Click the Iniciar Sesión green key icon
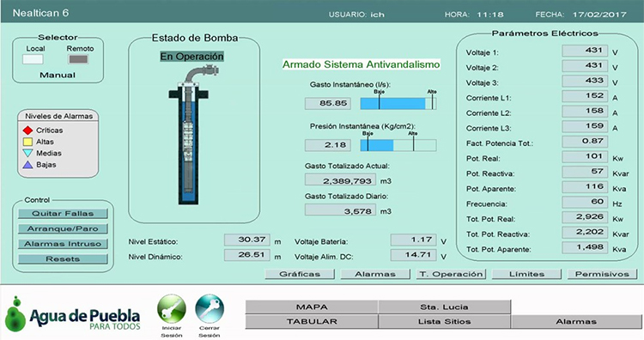Image resolution: width=644 pixels, height=340 pixels. (172, 309)
